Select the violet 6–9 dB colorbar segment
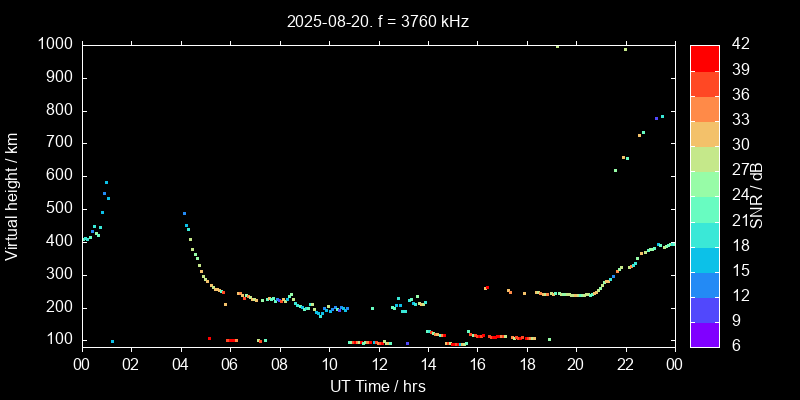The width and height of the screenshot is (800, 400). tap(704, 335)
